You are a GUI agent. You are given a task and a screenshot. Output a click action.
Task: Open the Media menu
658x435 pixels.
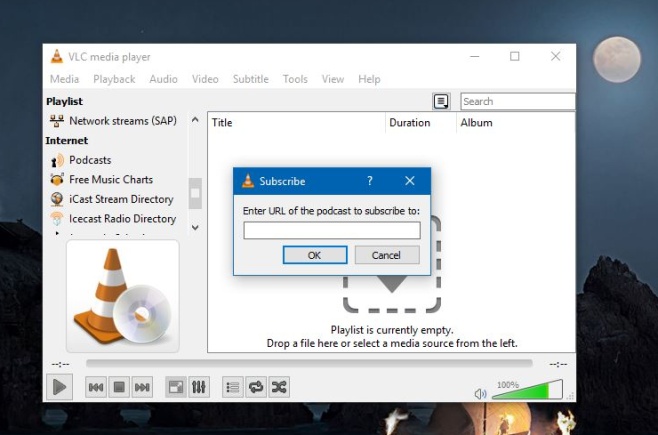(x=65, y=79)
